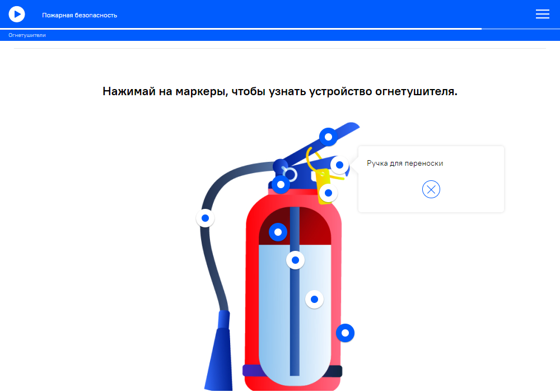Click marker on the black hose
Image resolution: width=560 pixels, height=392 pixels.
click(206, 218)
